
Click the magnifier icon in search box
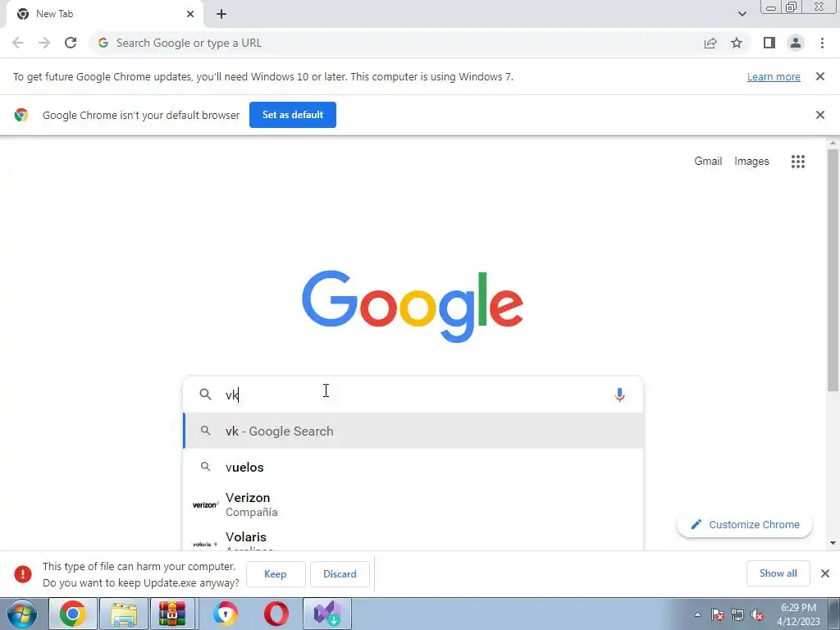[205, 395]
